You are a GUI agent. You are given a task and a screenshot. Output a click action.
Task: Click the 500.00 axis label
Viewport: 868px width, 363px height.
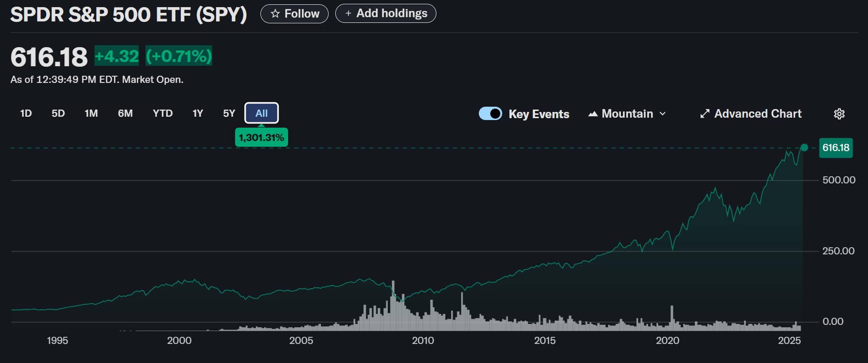839,180
